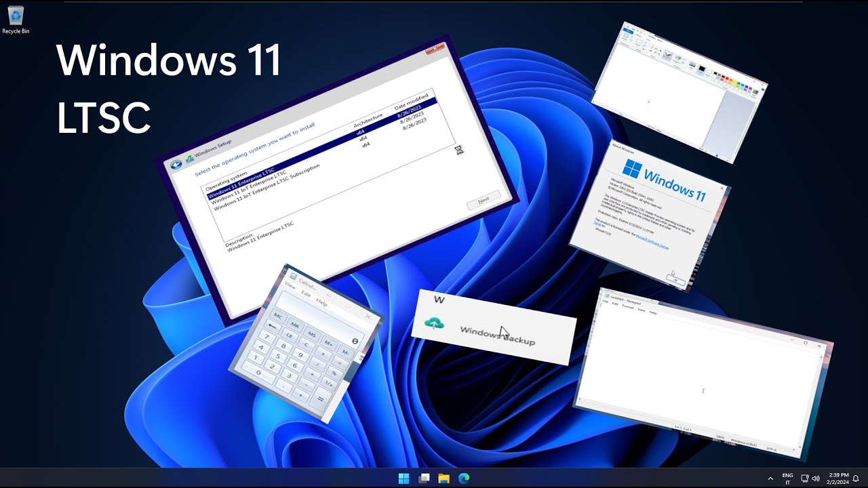The height and width of the screenshot is (488, 868).
Task: Open Microsoft Edge from the taskbar
Action: (x=464, y=479)
